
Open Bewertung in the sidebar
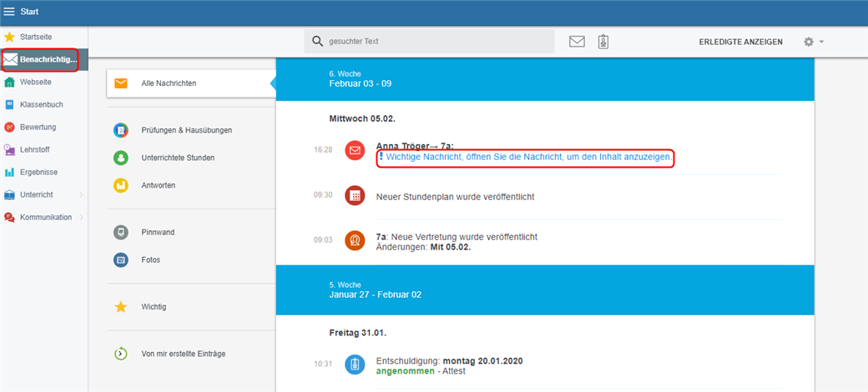(x=43, y=127)
